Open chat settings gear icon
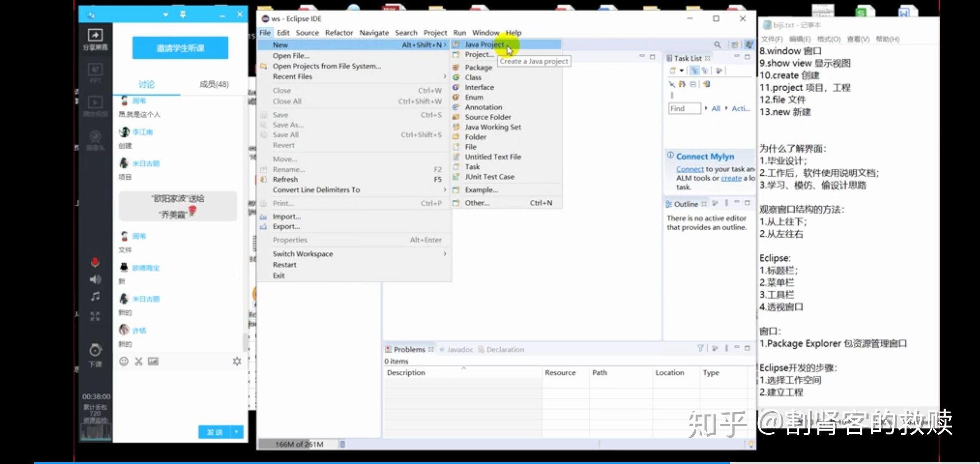The height and width of the screenshot is (464, 980). (x=237, y=361)
